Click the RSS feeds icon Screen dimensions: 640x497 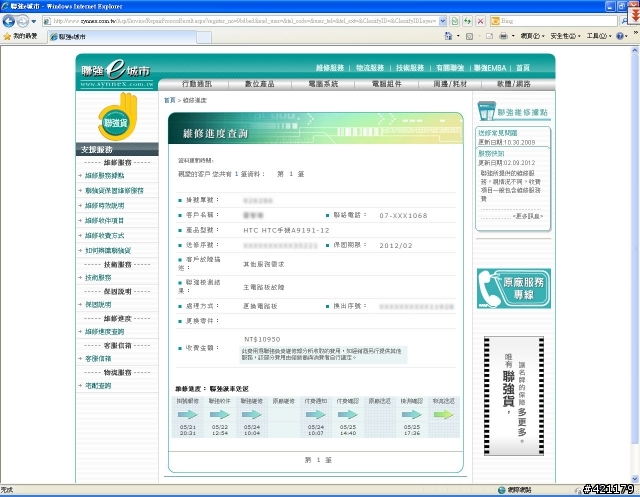pyautogui.click(x=469, y=36)
